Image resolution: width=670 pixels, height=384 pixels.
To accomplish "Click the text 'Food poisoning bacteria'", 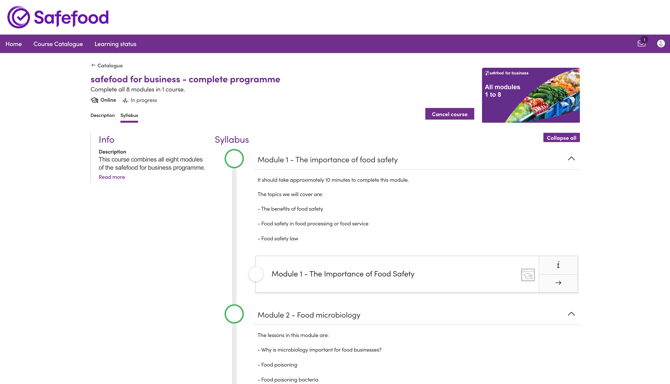I will [290, 380].
